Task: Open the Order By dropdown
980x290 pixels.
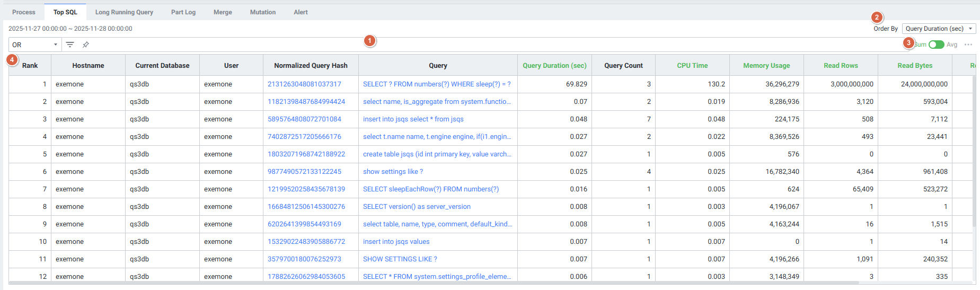Action: [x=939, y=29]
